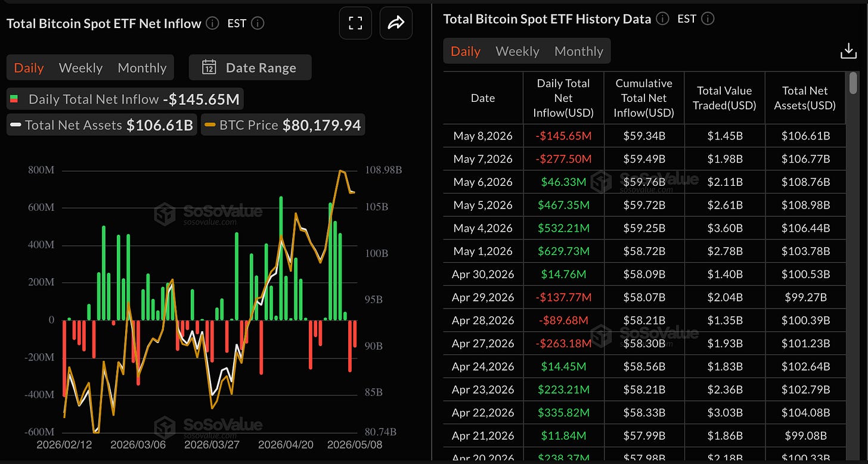The height and width of the screenshot is (464, 868).
Task: Click the $335.82M net inflow cell
Action: [x=563, y=413]
